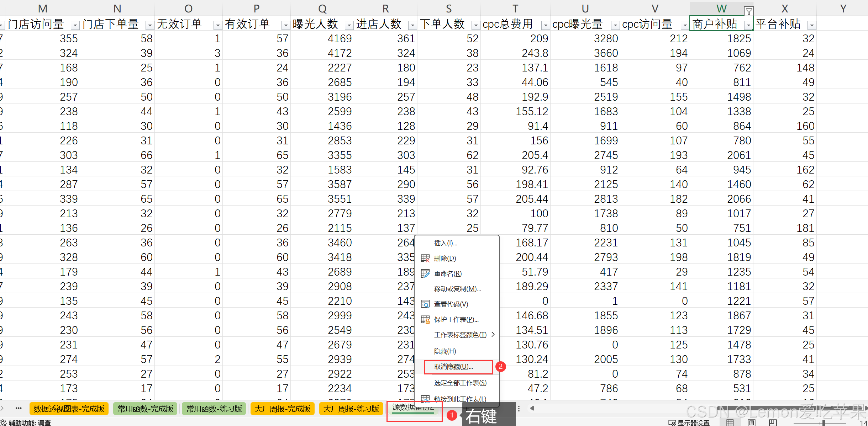The width and height of the screenshot is (868, 426).
Task: Select column M header
Action: (x=43, y=9)
